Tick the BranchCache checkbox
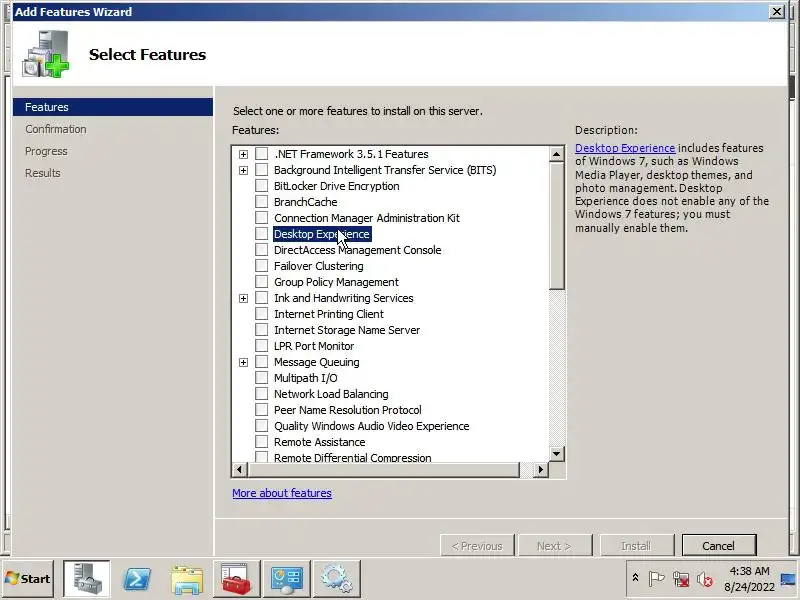This screenshot has height=600, width=800. pyautogui.click(x=261, y=202)
